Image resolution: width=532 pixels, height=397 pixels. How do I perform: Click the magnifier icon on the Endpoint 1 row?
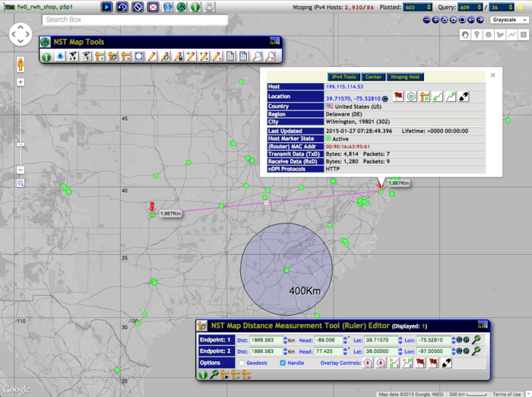pos(476,340)
